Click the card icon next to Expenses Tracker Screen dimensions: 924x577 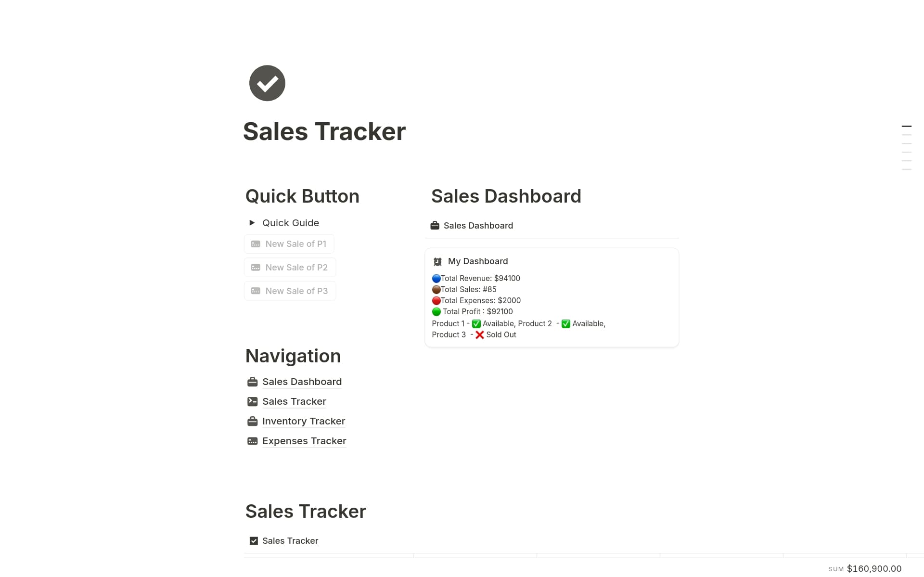[x=252, y=441]
